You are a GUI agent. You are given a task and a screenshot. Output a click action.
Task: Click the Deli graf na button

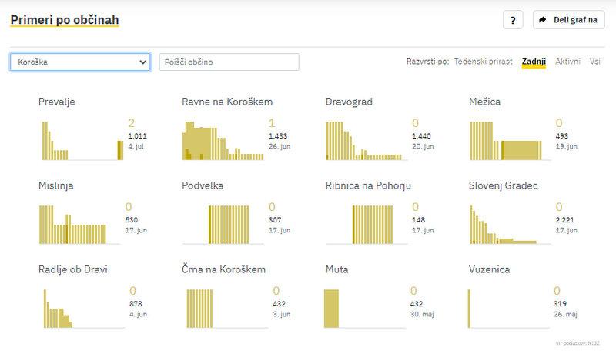click(x=568, y=20)
